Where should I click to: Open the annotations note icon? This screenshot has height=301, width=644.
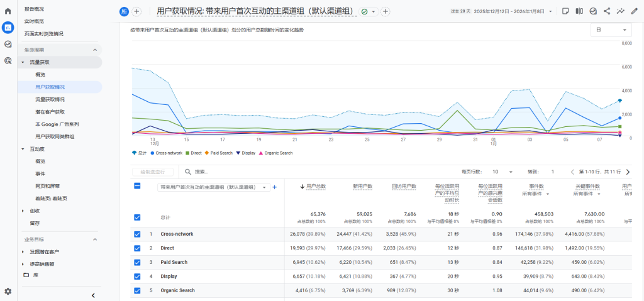click(565, 11)
